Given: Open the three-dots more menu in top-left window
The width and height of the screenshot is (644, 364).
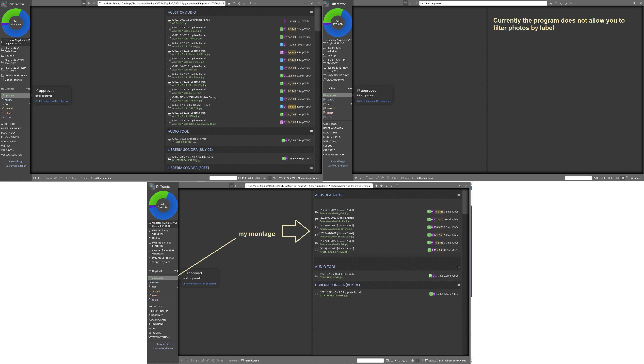Looking at the screenshot, I should coord(254,3).
